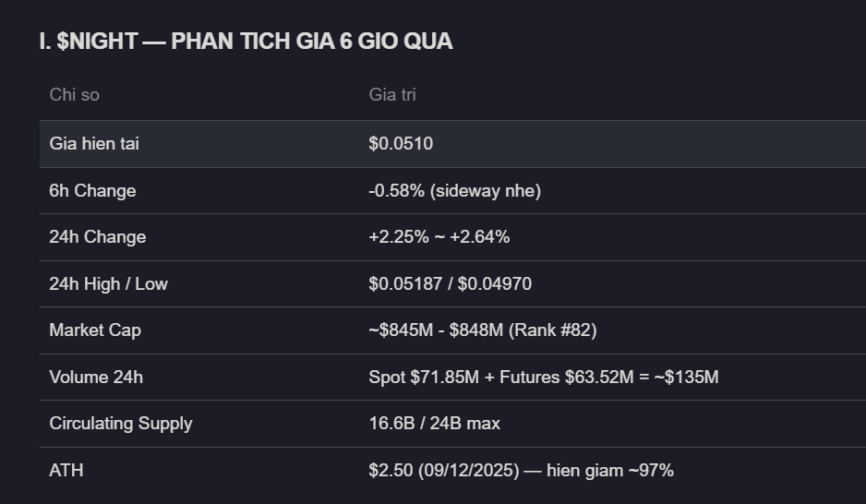Select the 'Circulating Supply' row label
The height and width of the screenshot is (504, 866).
coord(120,424)
